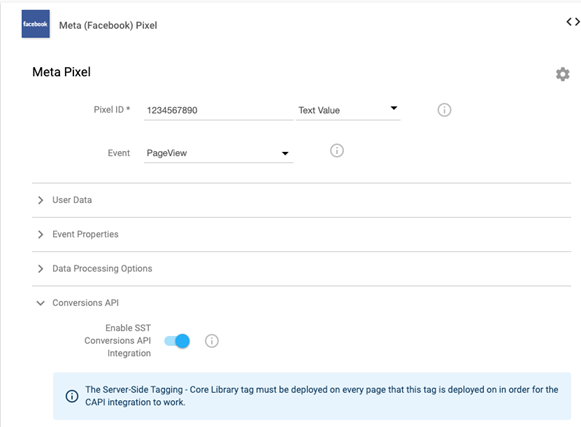Click the Pixel ID label
The image size is (581, 427).
click(112, 110)
